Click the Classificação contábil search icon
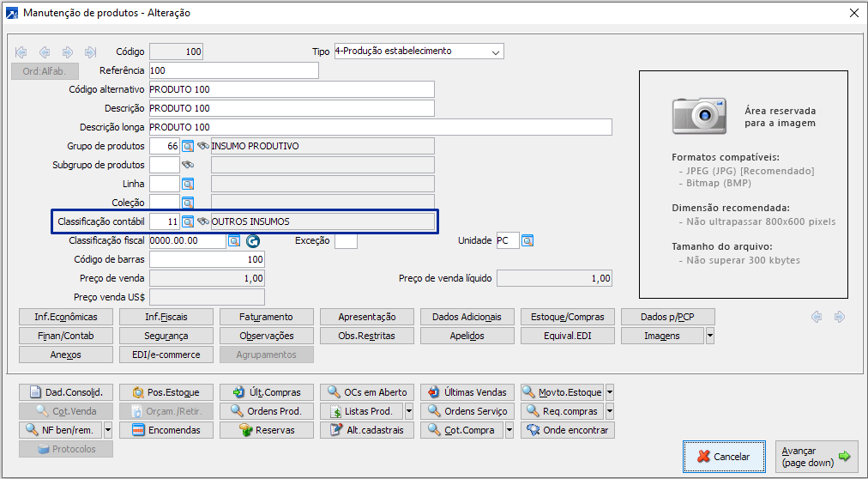This screenshot has height=479, width=868. click(x=188, y=221)
